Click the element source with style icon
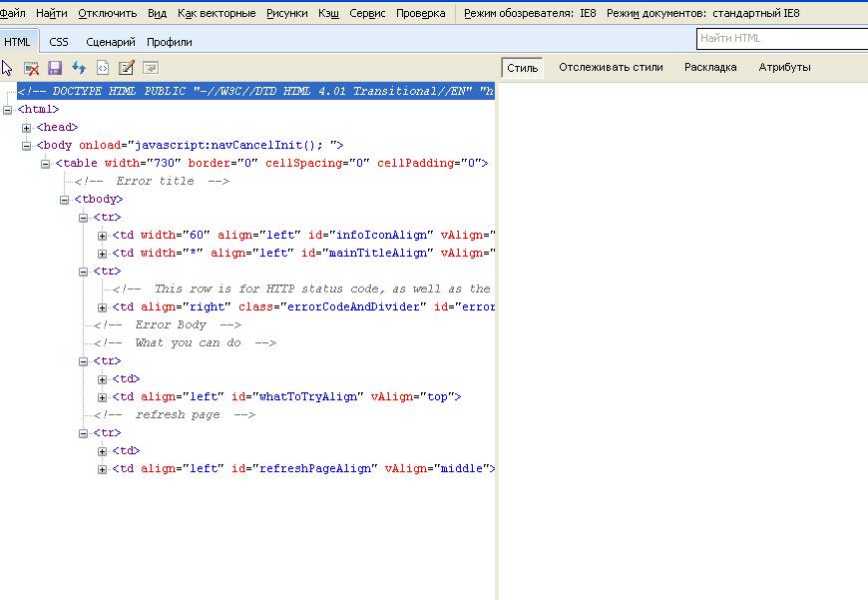The width and height of the screenshot is (868, 600). click(103, 68)
